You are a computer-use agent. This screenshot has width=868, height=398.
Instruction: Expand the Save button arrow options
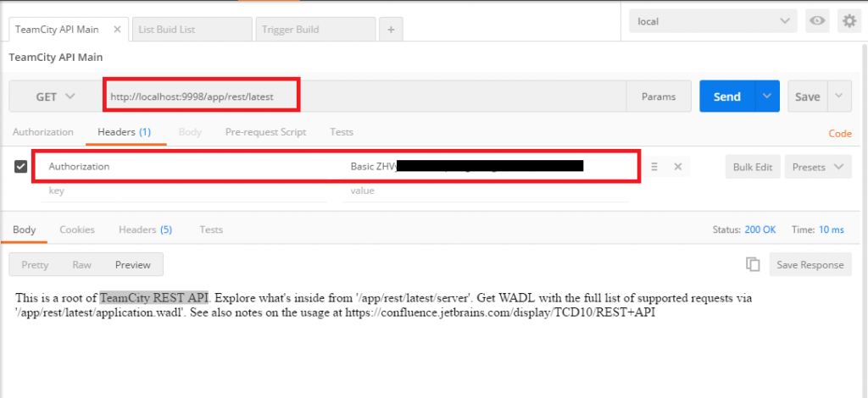839,97
